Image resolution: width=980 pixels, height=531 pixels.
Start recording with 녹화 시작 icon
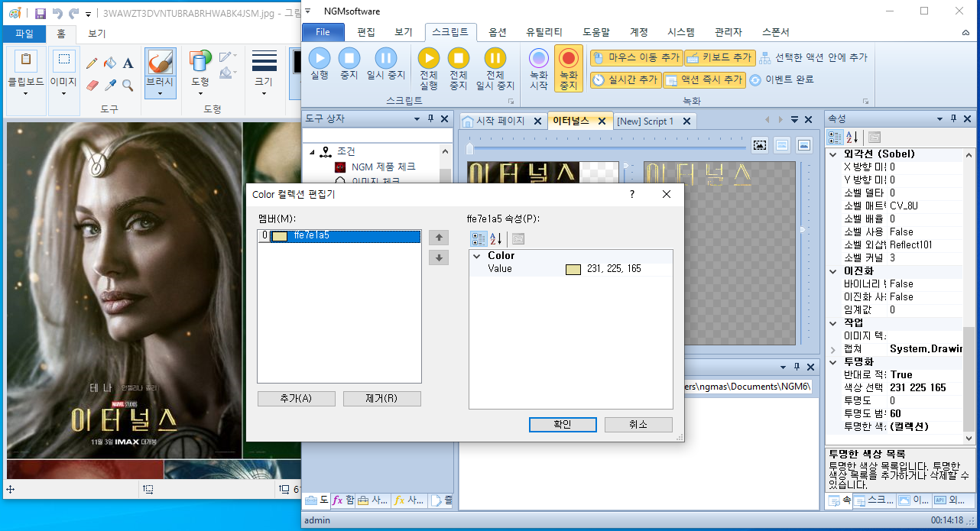pyautogui.click(x=539, y=58)
